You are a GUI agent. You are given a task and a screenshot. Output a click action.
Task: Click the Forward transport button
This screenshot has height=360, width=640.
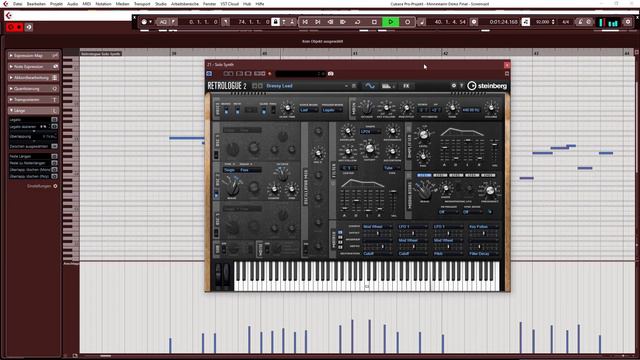[343, 22]
